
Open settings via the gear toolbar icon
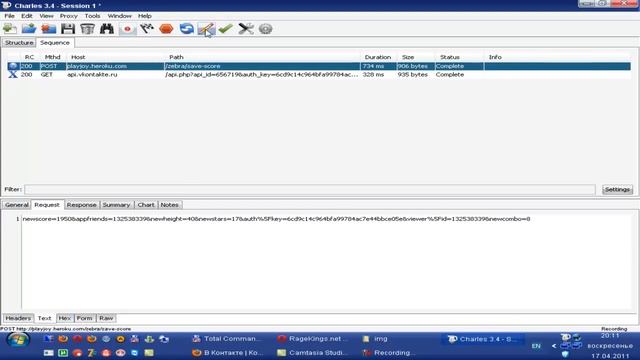tap(265, 29)
